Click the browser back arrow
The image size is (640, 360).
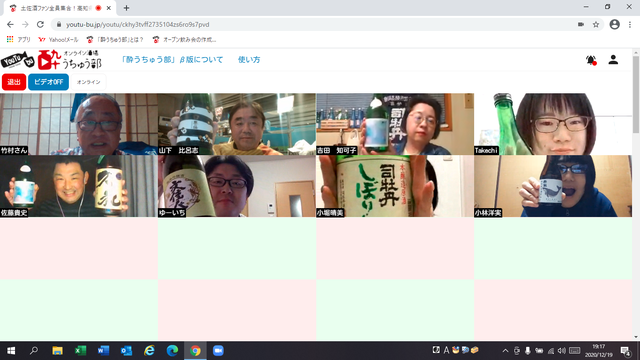pos(10,24)
